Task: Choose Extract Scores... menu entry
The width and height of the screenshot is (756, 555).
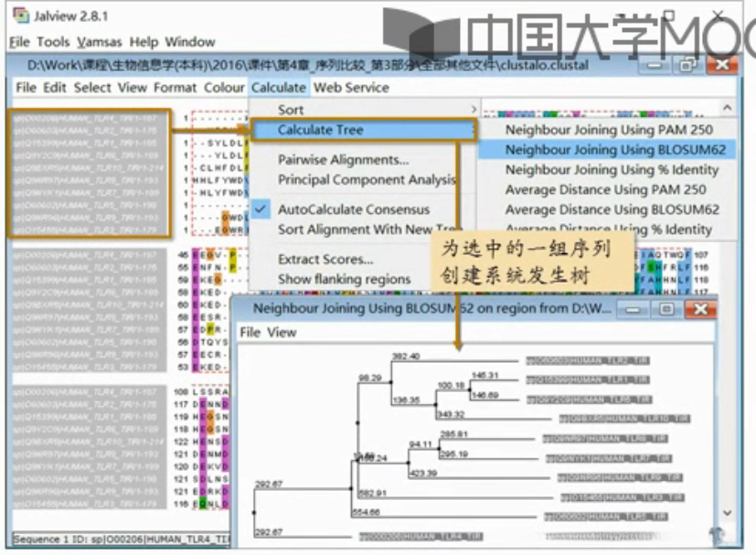Action: [325, 260]
